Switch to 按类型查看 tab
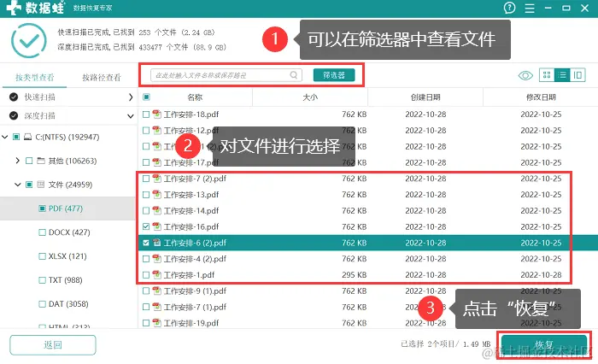The image size is (598, 364). (x=35, y=78)
